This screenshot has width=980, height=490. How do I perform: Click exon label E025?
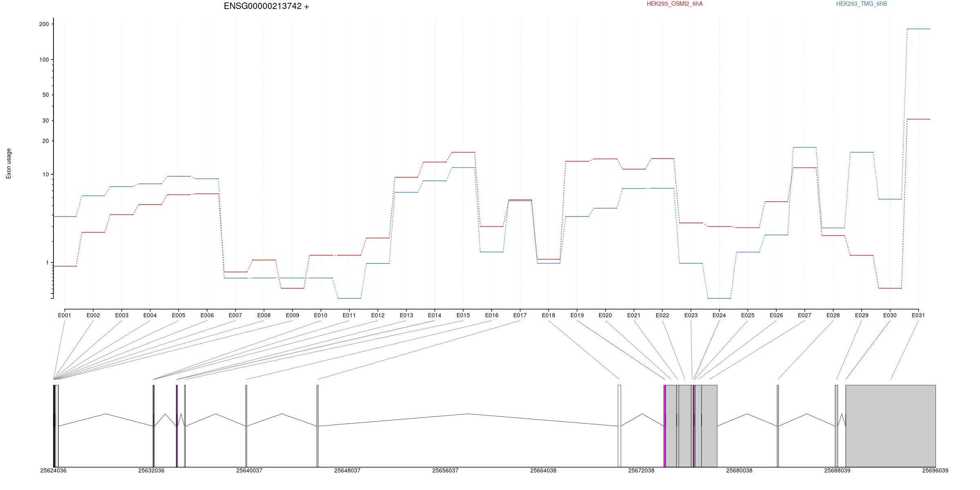(748, 315)
